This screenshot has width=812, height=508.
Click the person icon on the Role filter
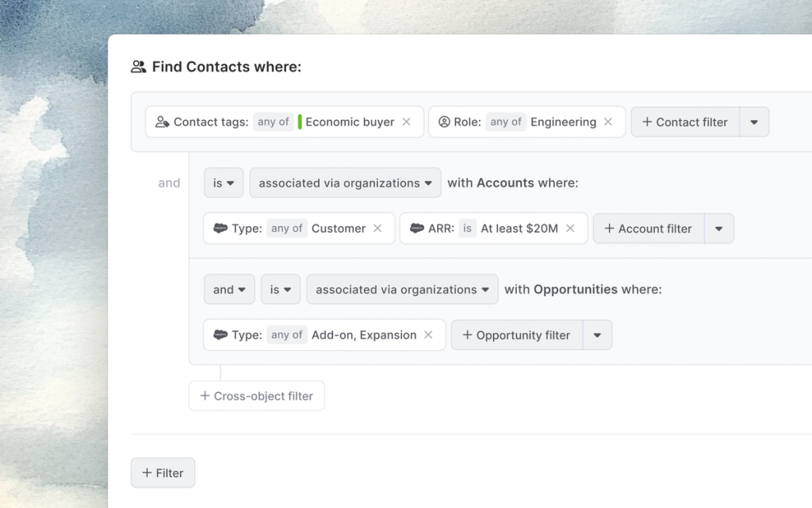tap(444, 121)
